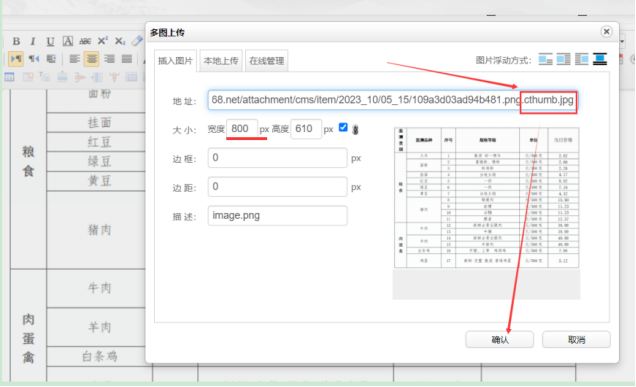Viewport: 636px width, 387px height.
Task: Apply italic formatting
Action: click(x=33, y=41)
